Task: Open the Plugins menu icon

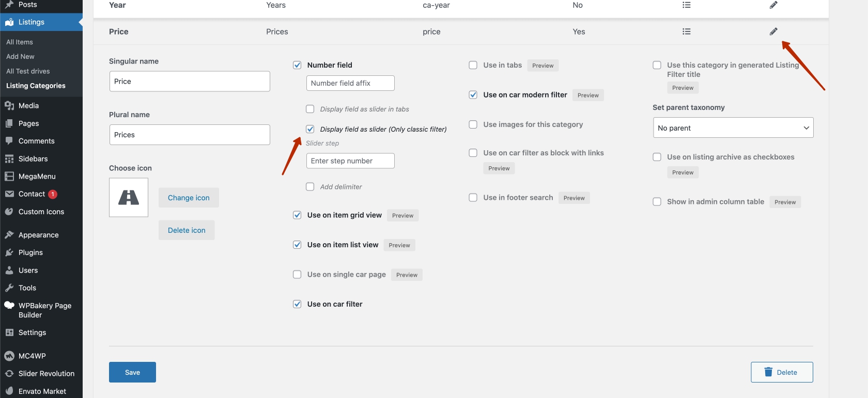Action: point(9,252)
